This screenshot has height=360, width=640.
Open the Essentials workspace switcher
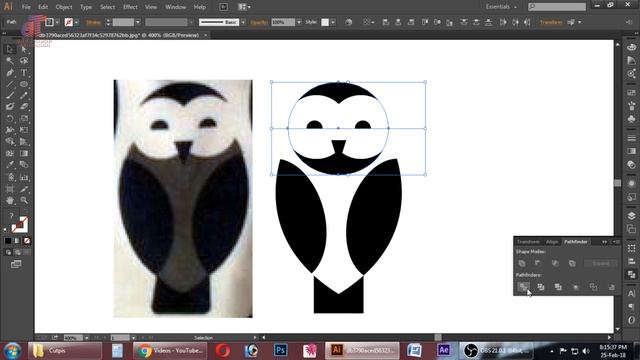pyautogui.click(x=501, y=7)
